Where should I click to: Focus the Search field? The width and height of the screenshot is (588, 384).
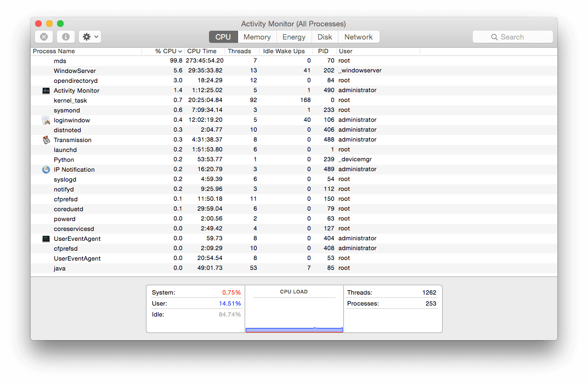[x=513, y=37]
